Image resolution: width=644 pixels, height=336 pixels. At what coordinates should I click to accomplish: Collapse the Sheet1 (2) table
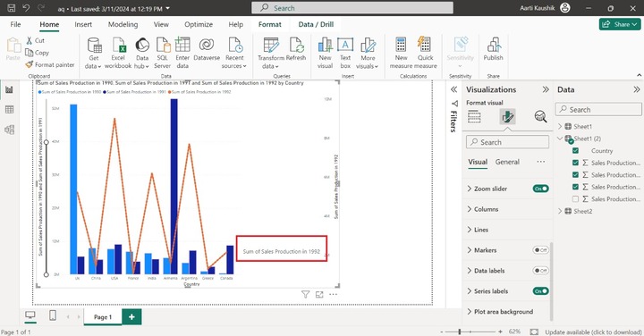click(x=560, y=139)
